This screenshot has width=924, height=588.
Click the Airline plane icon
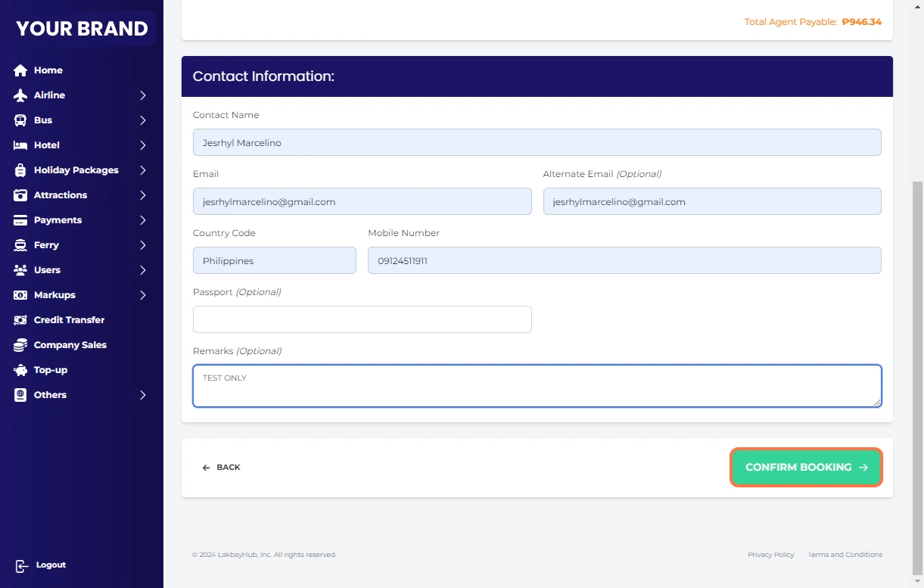20,95
